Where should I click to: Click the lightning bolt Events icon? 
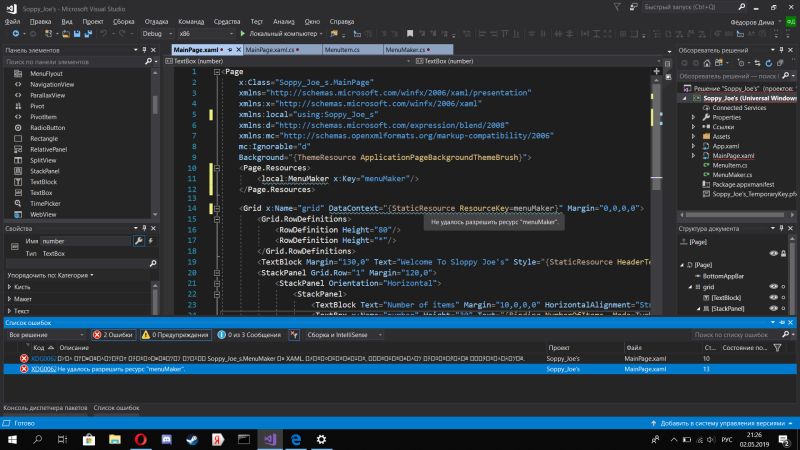pyautogui.click(x=151, y=241)
